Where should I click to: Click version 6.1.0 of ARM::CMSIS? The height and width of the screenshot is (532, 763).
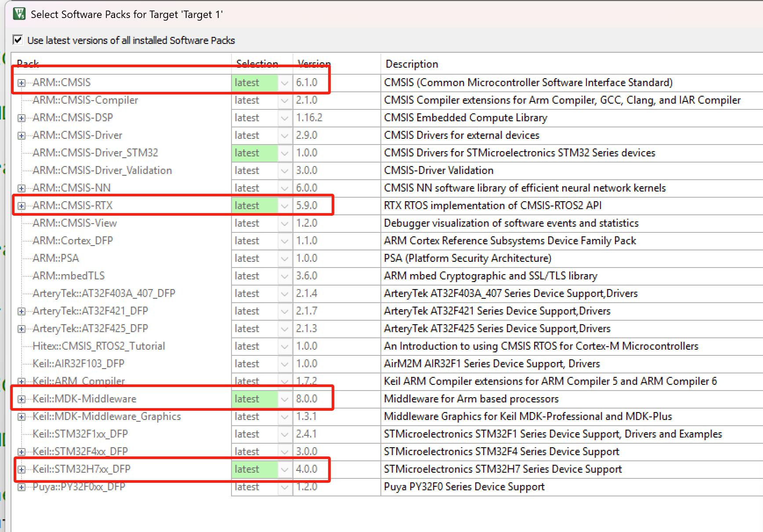(307, 83)
